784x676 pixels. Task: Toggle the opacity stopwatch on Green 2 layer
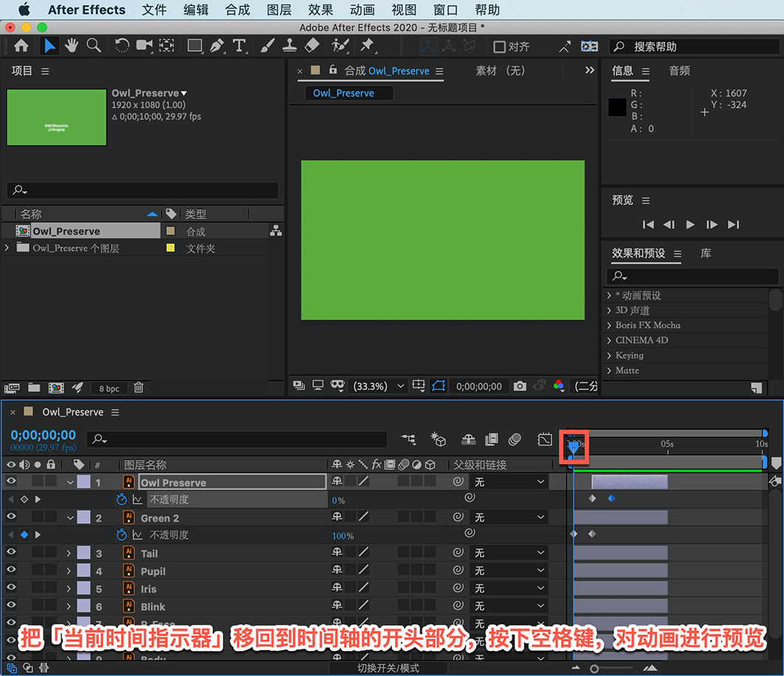coord(122,534)
